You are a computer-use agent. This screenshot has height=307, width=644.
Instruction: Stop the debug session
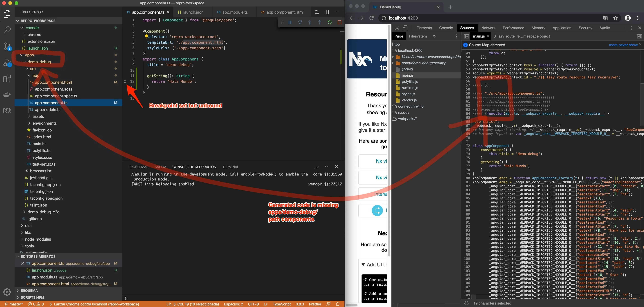(339, 22)
